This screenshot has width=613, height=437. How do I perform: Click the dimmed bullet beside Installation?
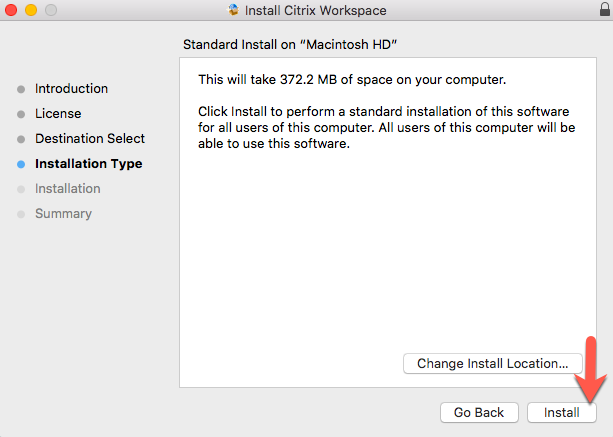[x=21, y=189]
